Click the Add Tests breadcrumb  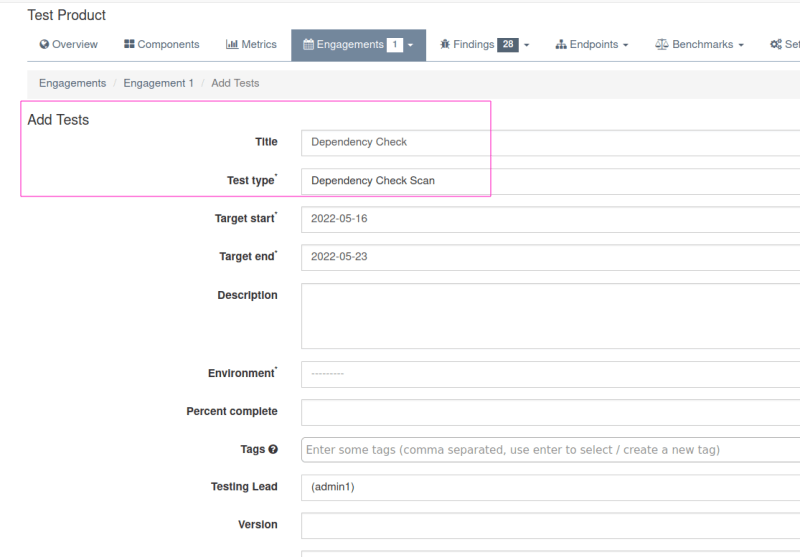point(235,83)
